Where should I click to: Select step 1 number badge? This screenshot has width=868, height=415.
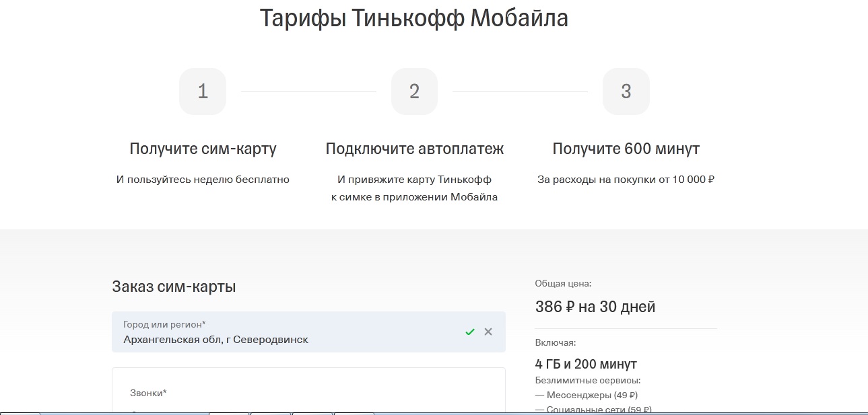[x=203, y=91]
